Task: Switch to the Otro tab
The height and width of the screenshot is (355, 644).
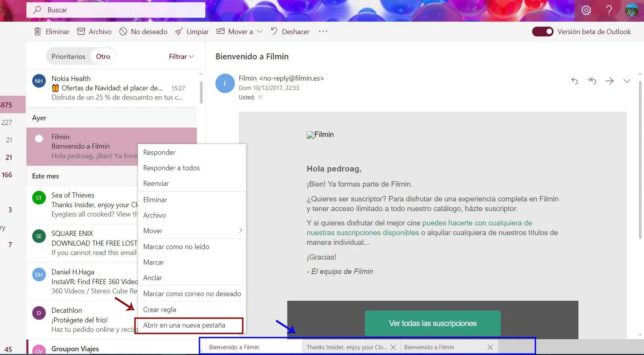Action: (x=103, y=56)
